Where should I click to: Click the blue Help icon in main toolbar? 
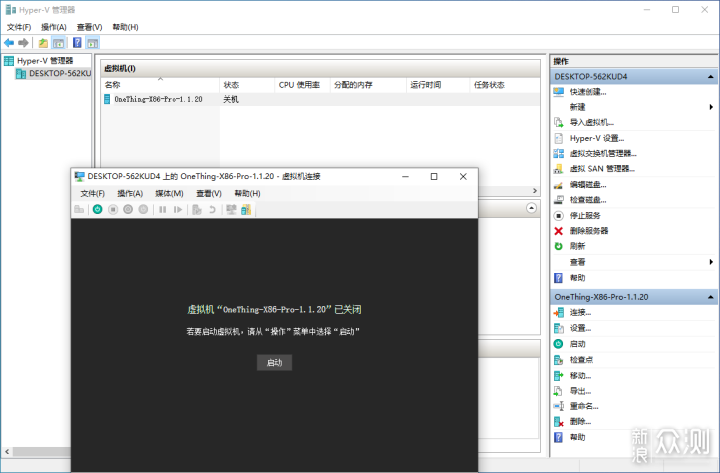coord(77,43)
